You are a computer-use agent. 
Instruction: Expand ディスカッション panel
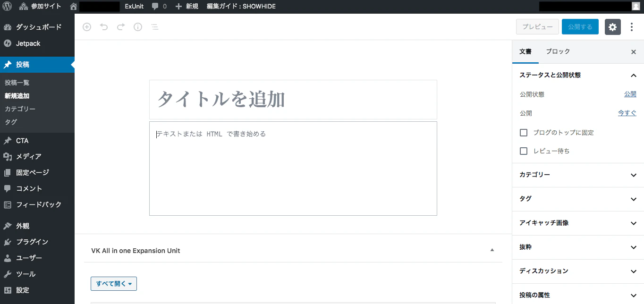(x=578, y=271)
